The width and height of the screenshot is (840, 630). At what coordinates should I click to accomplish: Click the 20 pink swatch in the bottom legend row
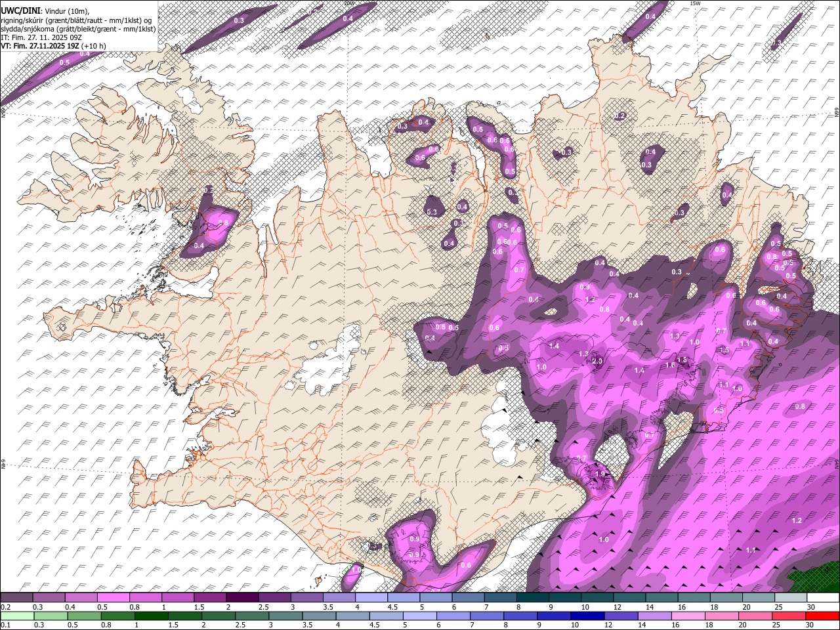click(x=755, y=616)
